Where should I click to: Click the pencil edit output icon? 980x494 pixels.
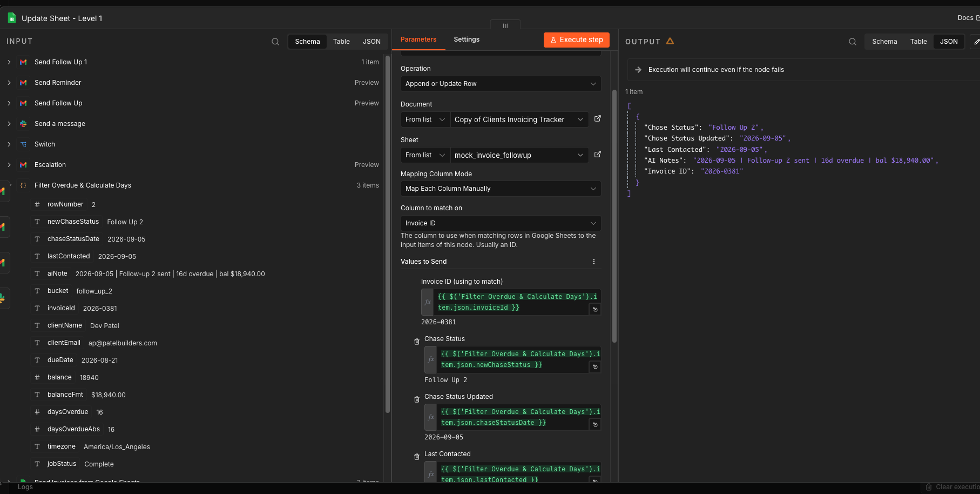[976, 42]
